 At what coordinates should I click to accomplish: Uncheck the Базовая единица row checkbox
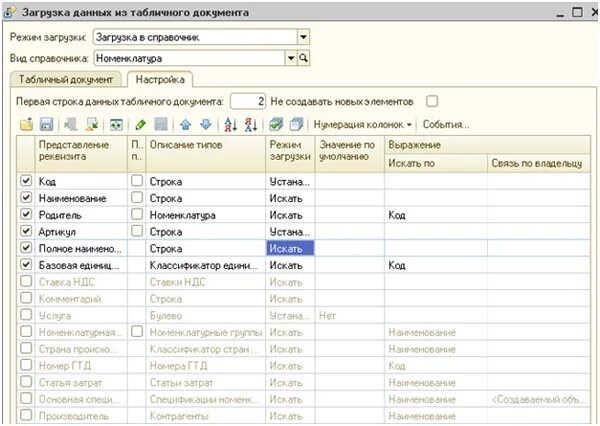pyautogui.click(x=26, y=265)
